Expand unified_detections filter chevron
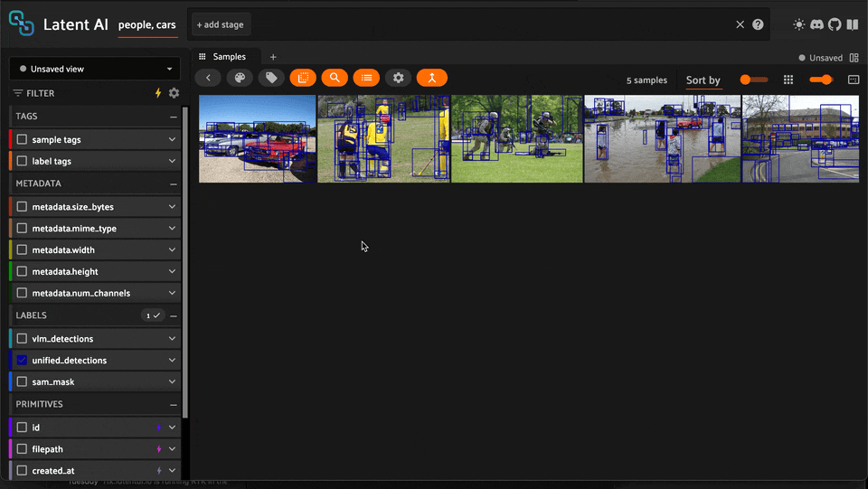868x489 pixels. pos(172,360)
